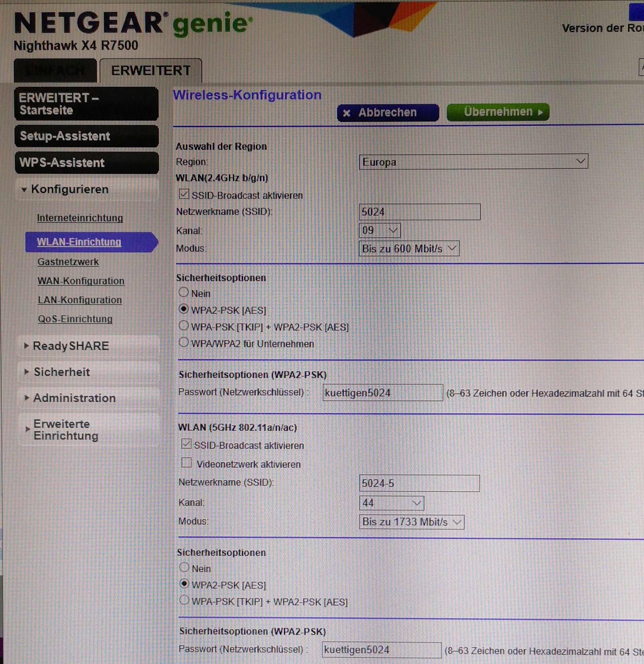This screenshot has height=664, width=644.
Task: Expand the ReadySHARE section
Action: (x=69, y=346)
